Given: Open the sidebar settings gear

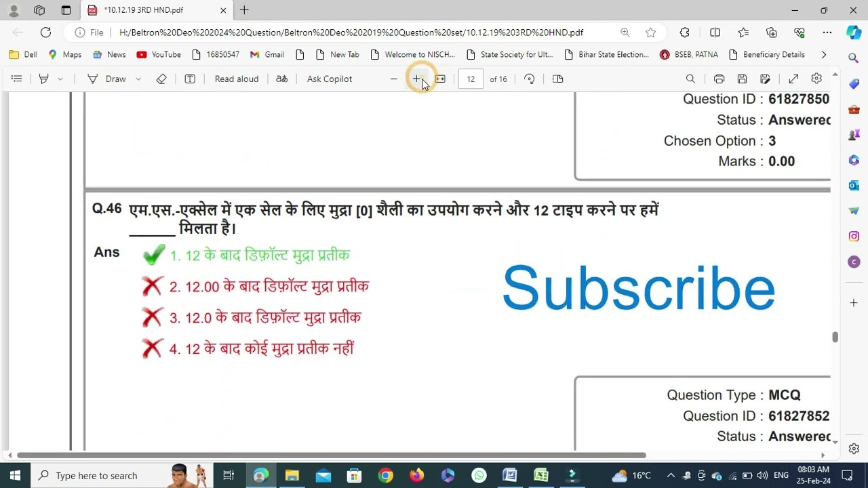Looking at the screenshot, I should point(854,449).
